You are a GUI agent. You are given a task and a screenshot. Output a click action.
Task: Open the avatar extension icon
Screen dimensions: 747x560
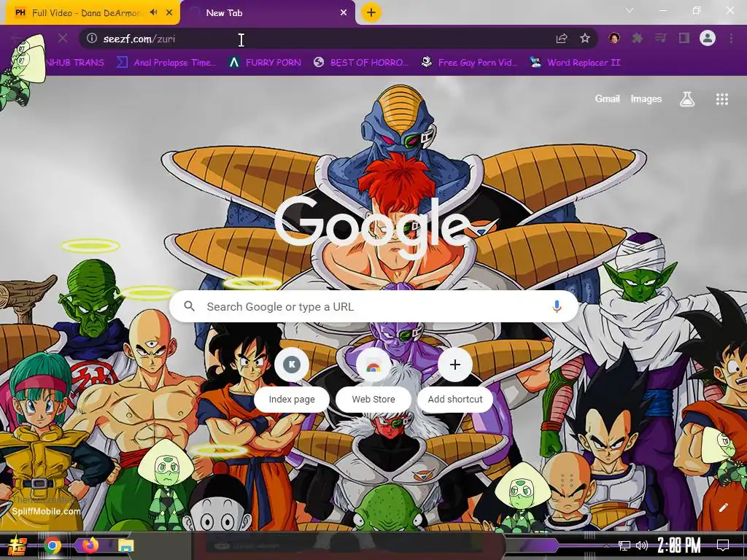(x=614, y=39)
